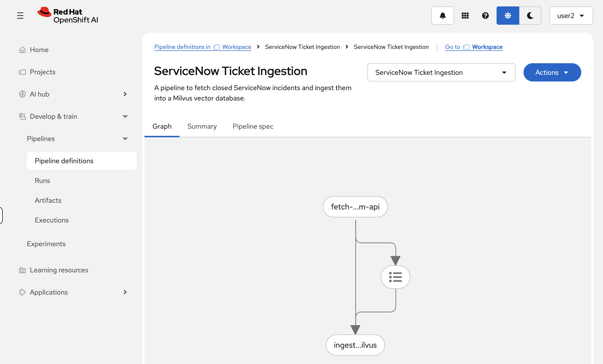Enable dark mode with moon toggle

(x=530, y=16)
